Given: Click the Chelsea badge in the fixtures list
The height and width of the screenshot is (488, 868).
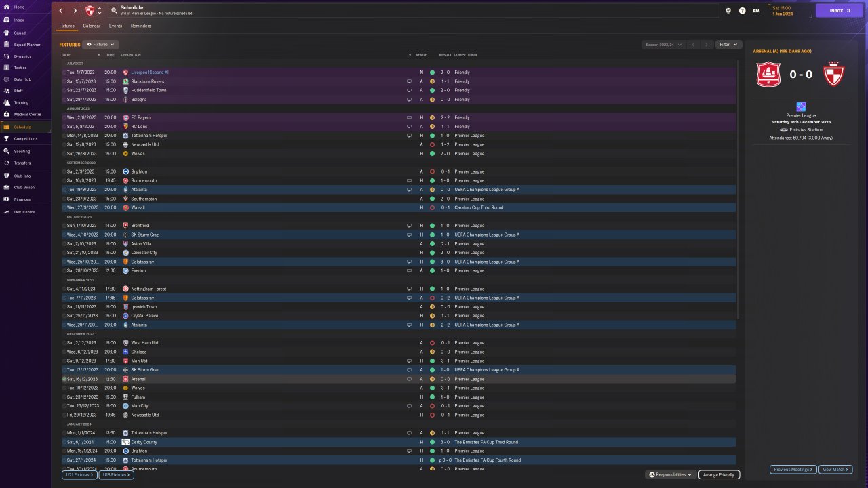Looking at the screenshot, I should [x=125, y=352].
